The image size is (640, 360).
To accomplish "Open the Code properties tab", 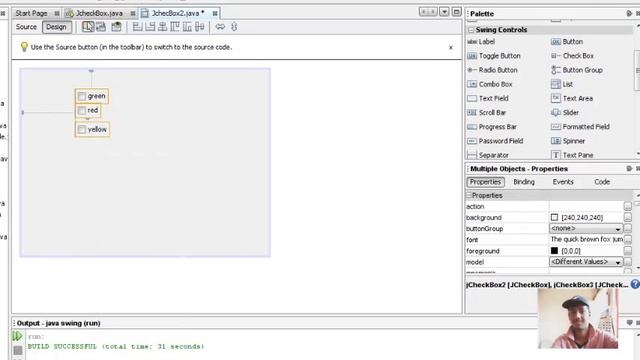I will click(602, 182).
